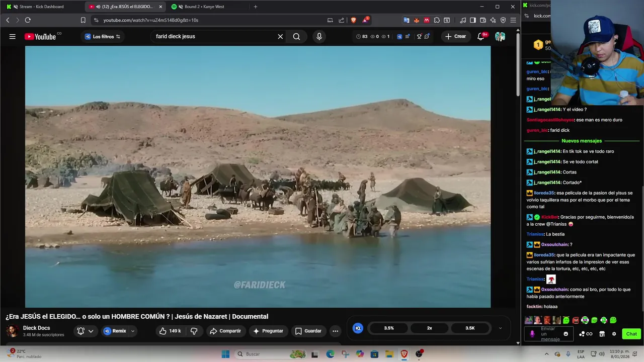Open Brave Shields lion icon
The width and height of the screenshot is (644, 362).
(x=354, y=20)
